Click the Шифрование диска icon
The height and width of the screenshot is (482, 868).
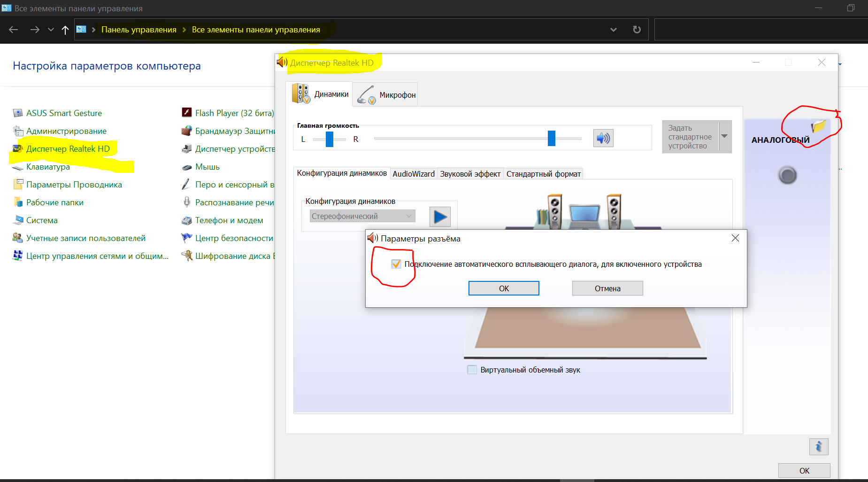(187, 256)
